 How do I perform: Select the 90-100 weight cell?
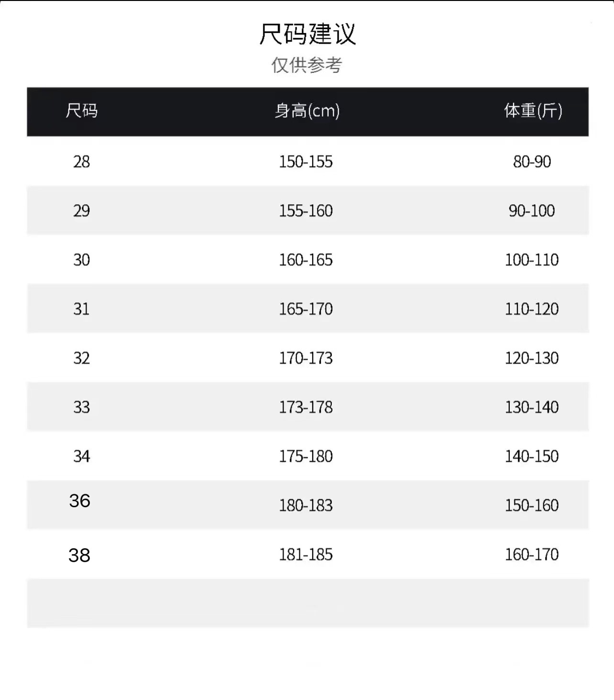click(x=532, y=211)
